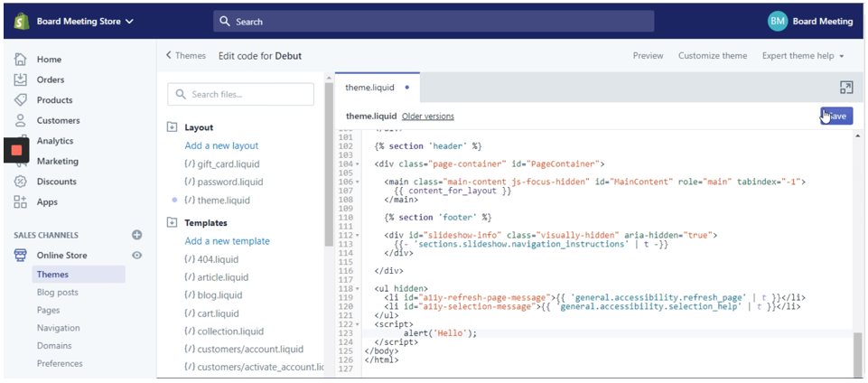Go back to Themes

click(x=185, y=56)
